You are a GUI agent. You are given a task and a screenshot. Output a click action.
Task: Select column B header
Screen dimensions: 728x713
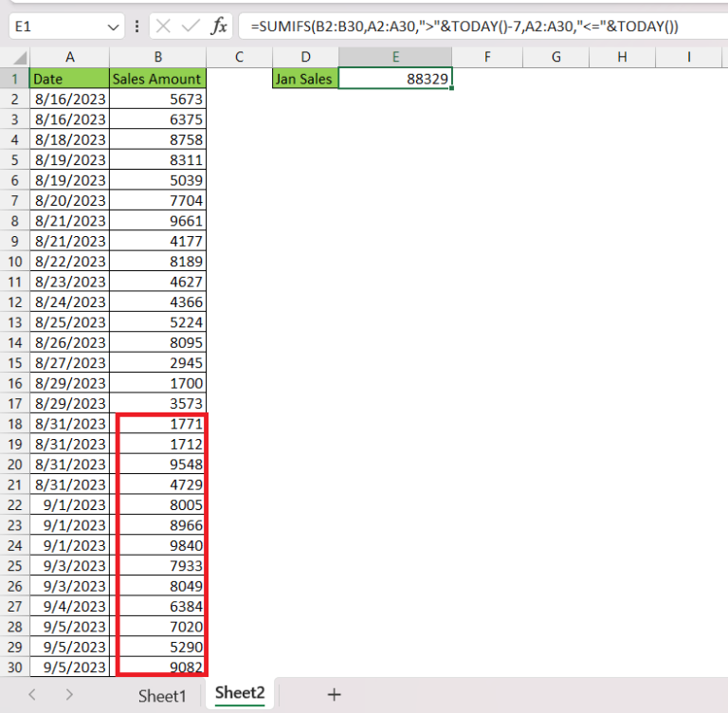tap(157, 58)
